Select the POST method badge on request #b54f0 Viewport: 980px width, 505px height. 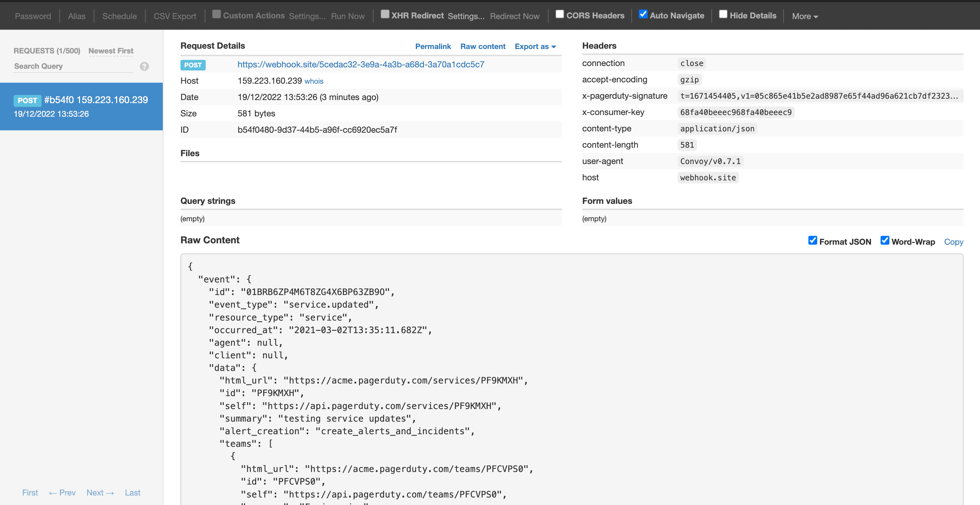coord(27,100)
